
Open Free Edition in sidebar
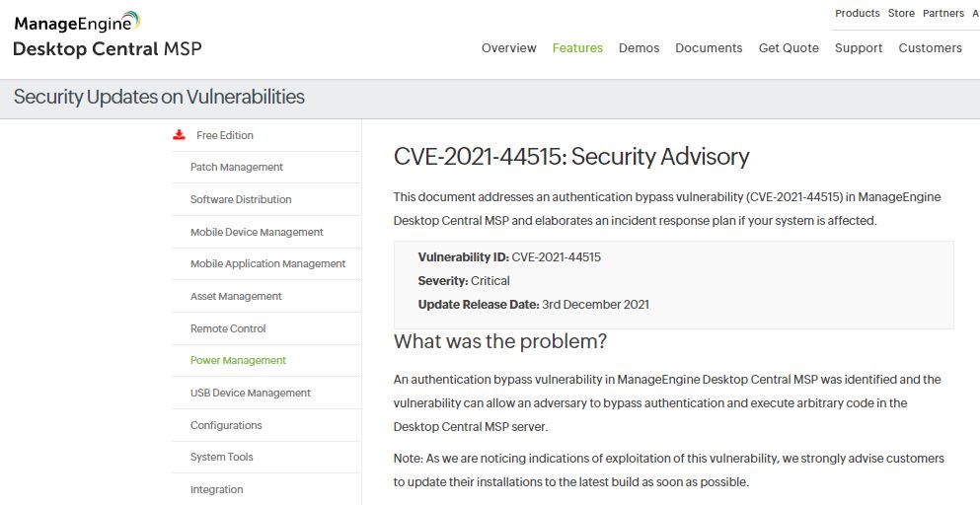224,135
